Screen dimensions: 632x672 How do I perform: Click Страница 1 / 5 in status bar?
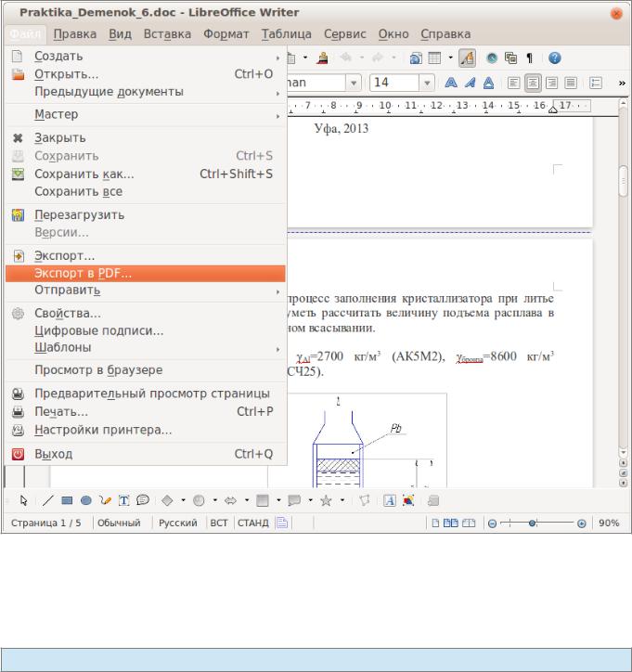(x=45, y=523)
